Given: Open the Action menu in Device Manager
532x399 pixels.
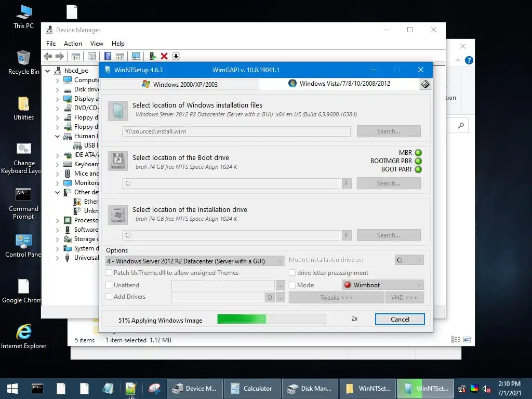Looking at the screenshot, I should click(x=73, y=44).
